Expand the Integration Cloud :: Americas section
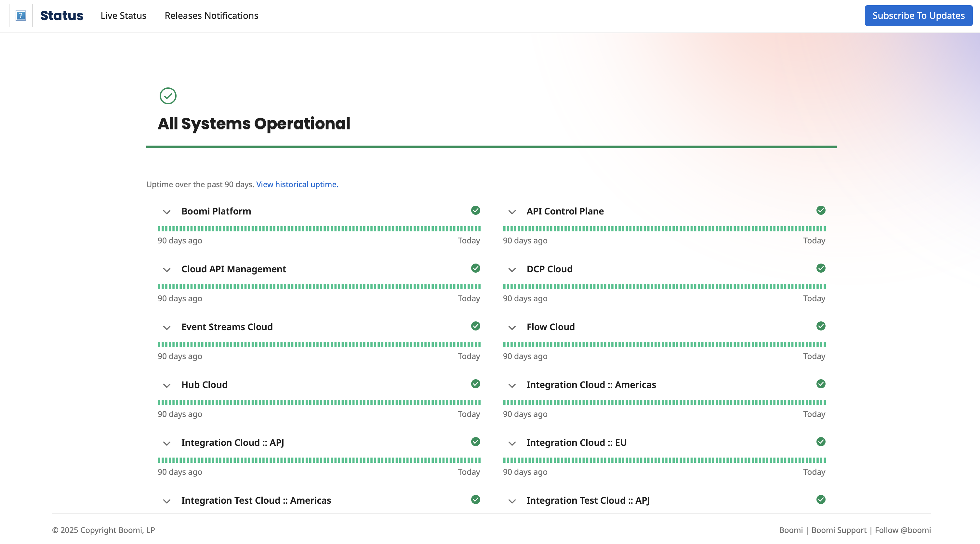The width and height of the screenshot is (980, 544). point(512,385)
